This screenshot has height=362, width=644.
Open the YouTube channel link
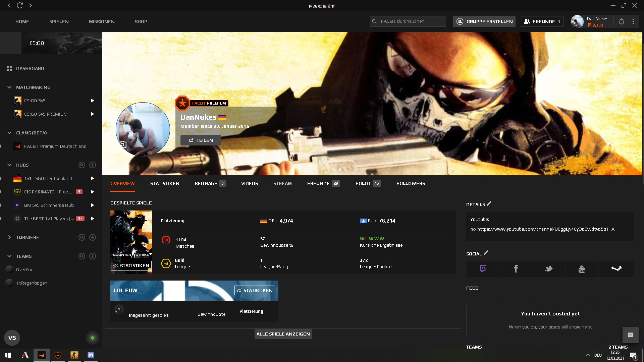tap(545, 229)
